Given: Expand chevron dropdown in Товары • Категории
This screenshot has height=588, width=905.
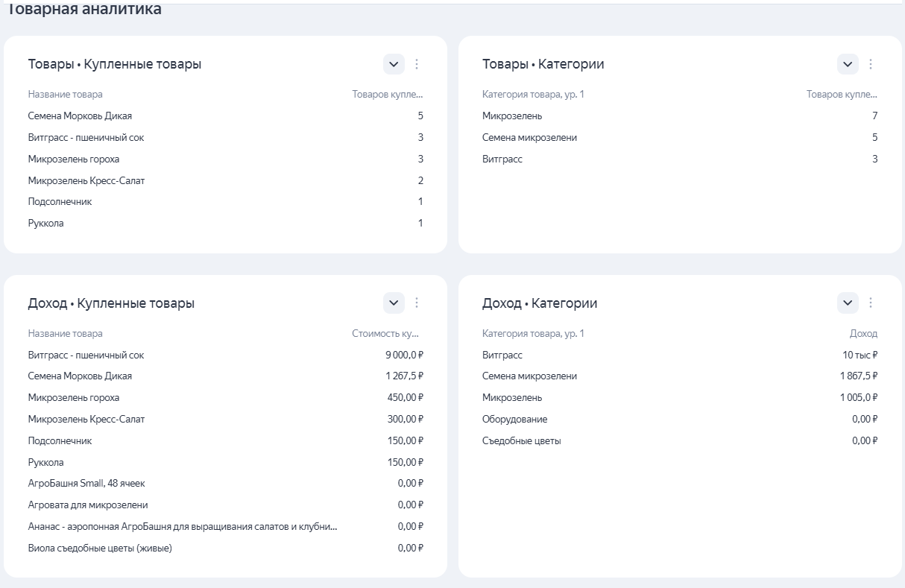Looking at the screenshot, I should click(848, 64).
